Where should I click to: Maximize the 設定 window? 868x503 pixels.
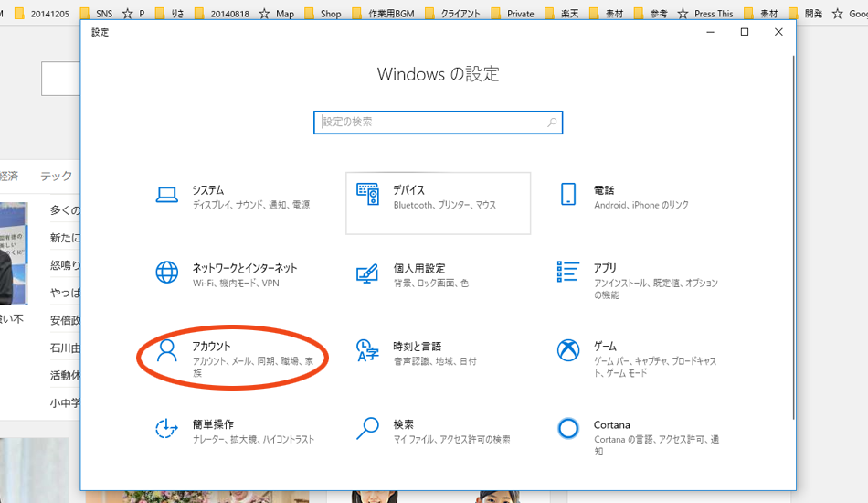point(745,32)
